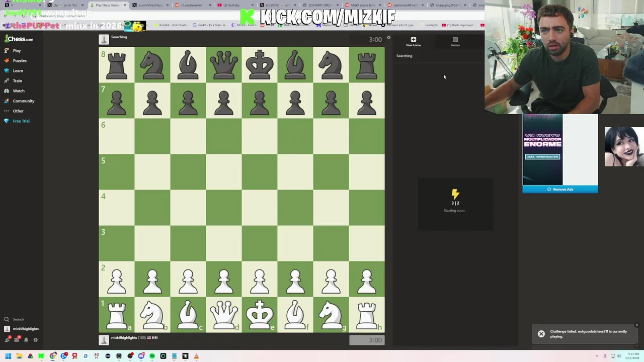Switch to r/LivestreamFail browser tab
The height and width of the screenshot is (362, 644).
tap(191, 6)
